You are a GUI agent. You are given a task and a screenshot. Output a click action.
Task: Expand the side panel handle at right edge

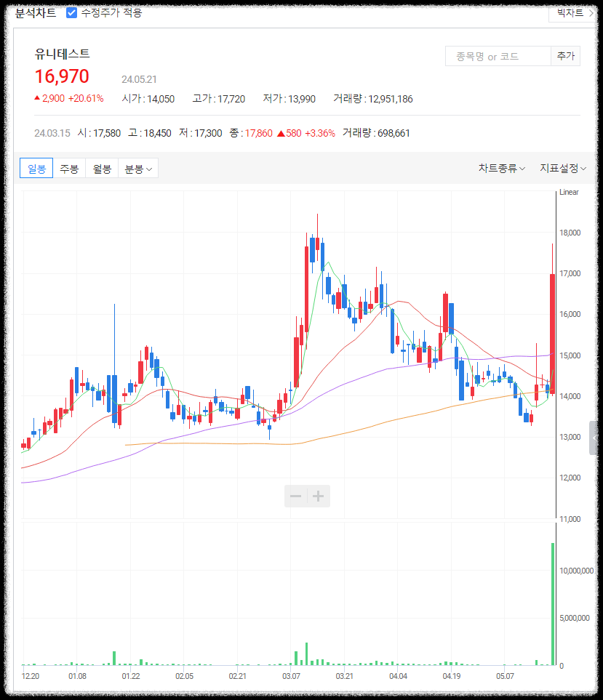(593, 438)
